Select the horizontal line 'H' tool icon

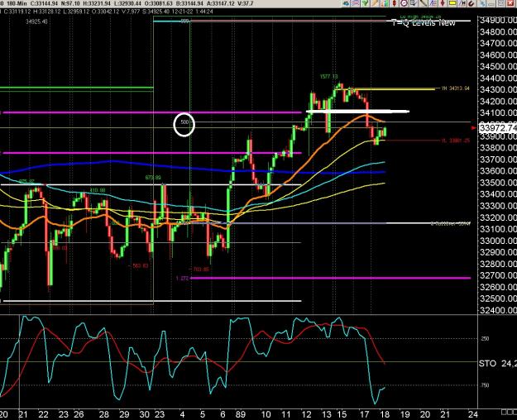pos(462,3)
